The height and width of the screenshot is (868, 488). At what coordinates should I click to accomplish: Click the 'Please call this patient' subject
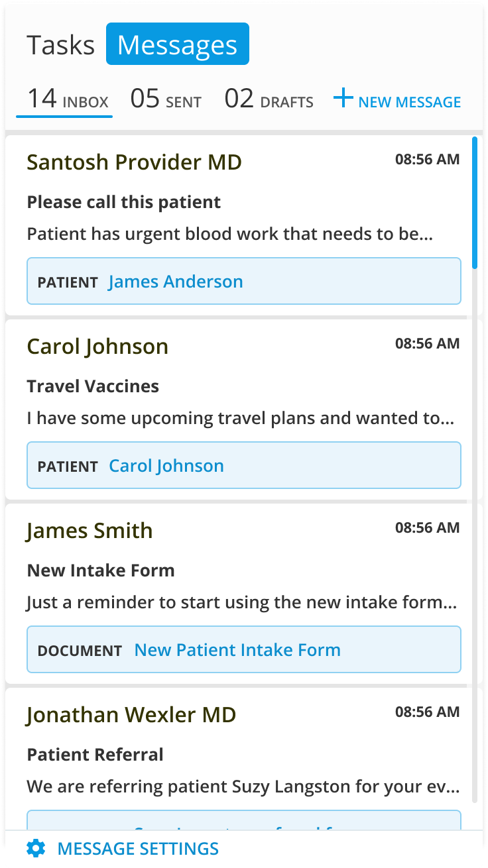click(124, 202)
